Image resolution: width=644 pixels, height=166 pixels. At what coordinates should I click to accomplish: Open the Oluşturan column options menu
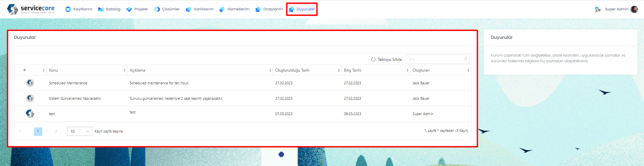click(x=468, y=70)
